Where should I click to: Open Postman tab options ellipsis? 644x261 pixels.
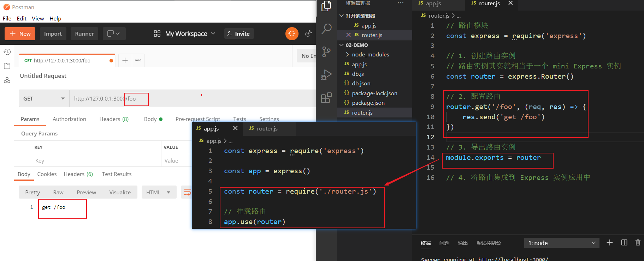pyautogui.click(x=138, y=60)
